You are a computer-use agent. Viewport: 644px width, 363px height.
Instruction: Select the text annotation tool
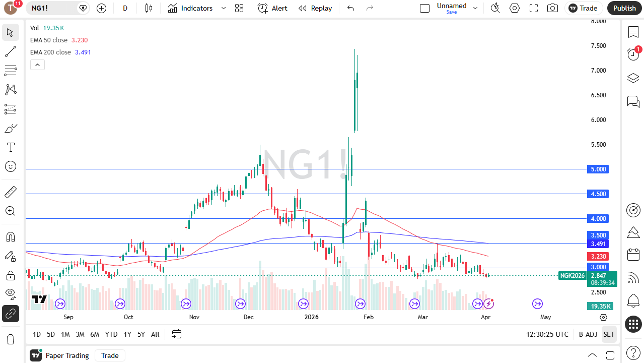10,147
